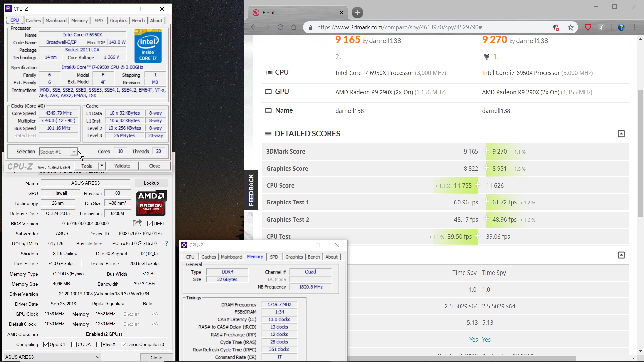Viewport: 644px width, 362px height.
Task: Click the plus next to 48.96 fps
Action: point(486,219)
